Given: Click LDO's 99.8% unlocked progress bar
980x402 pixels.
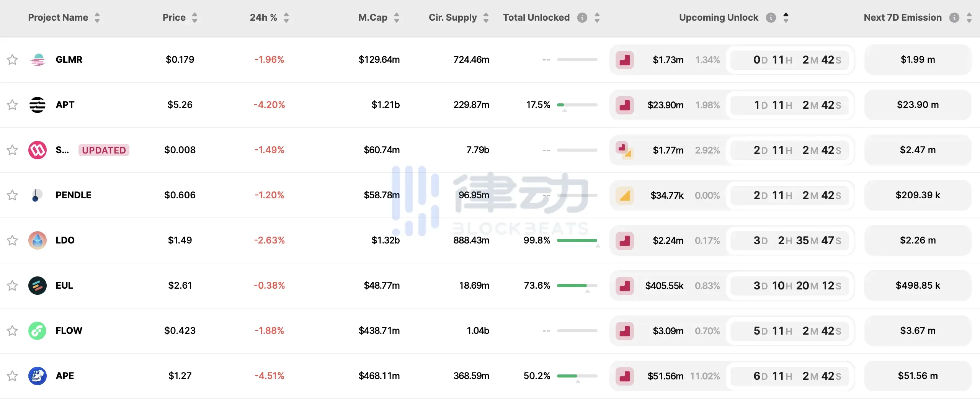Looking at the screenshot, I should pos(577,240).
